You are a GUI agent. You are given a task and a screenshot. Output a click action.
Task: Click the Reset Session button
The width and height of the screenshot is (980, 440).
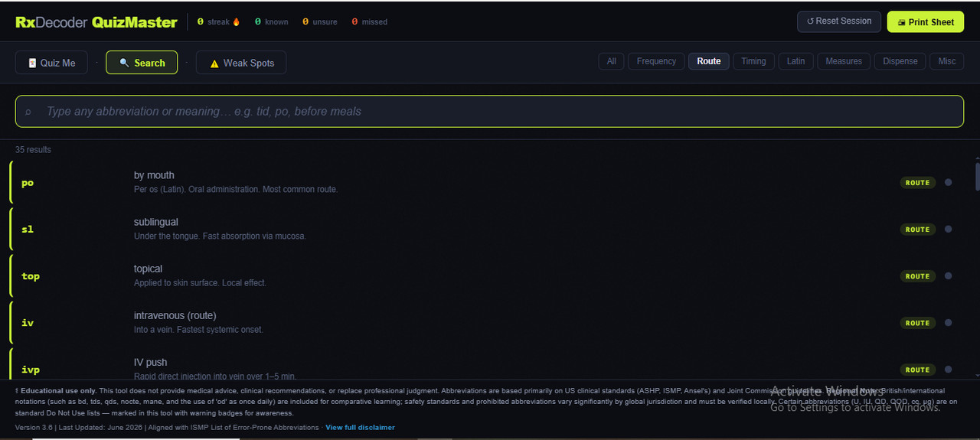coord(839,21)
